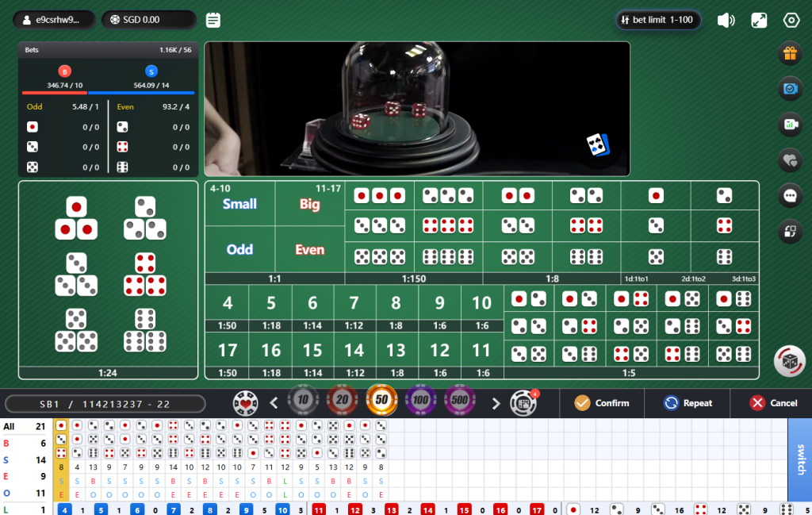The width and height of the screenshot is (812, 515).
Task: Click the blue video camera icon
Action: pos(790,89)
